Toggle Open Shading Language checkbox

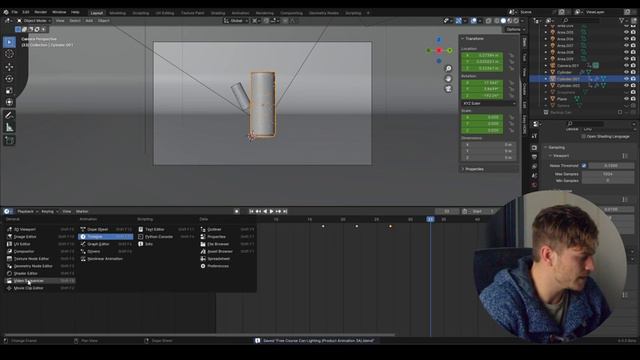tap(583, 137)
